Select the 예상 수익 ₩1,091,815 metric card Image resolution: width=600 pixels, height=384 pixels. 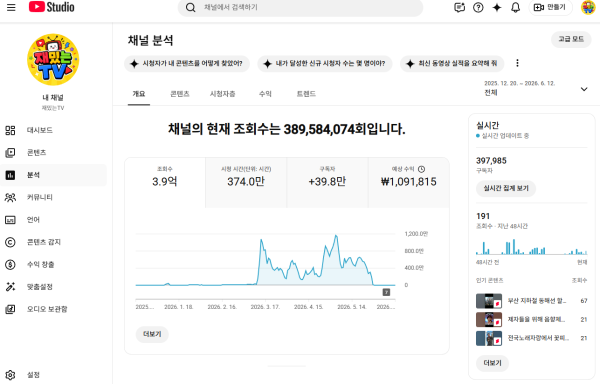pos(409,183)
